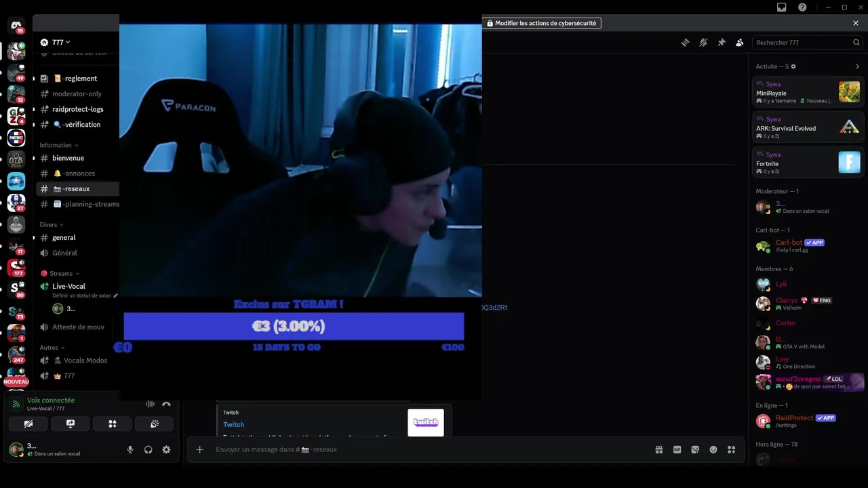Select RaidProtect in online members
The height and width of the screenshot is (488, 868).
coord(808,421)
